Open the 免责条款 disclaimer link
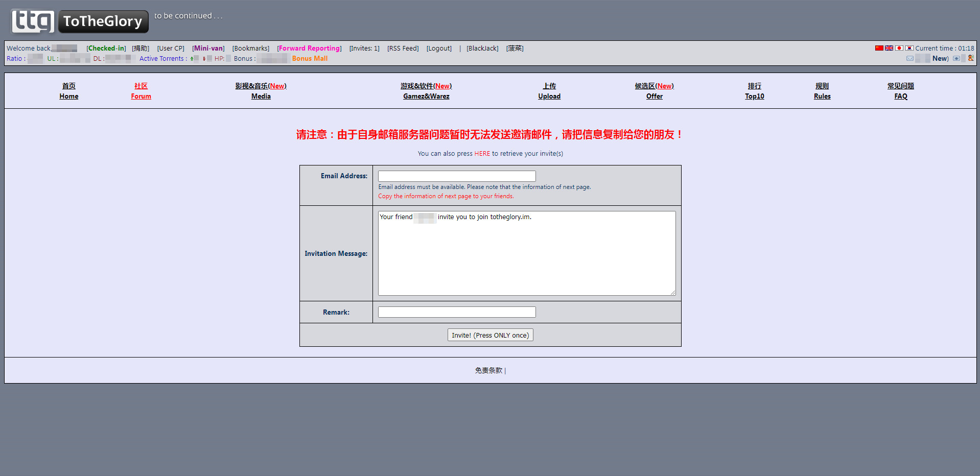The width and height of the screenshot is (980, 476). click(x=489, y=371)
